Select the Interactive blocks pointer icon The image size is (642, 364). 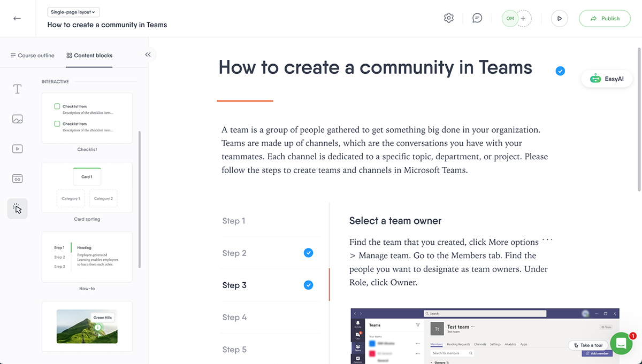pyautogui.click(x=17, y=208)
